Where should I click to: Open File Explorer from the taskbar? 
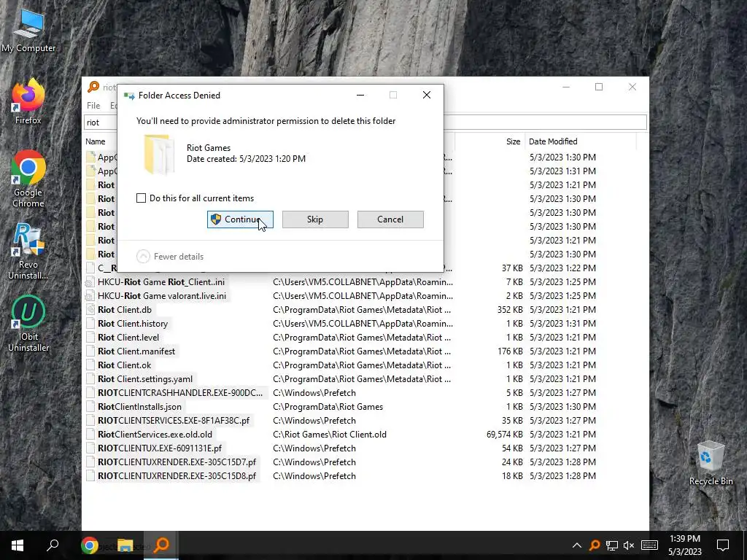click(125, 545)
